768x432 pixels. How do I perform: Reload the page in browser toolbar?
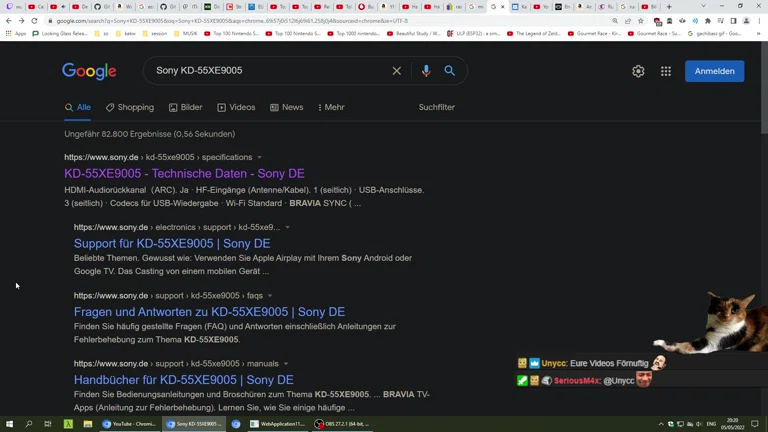35,21
